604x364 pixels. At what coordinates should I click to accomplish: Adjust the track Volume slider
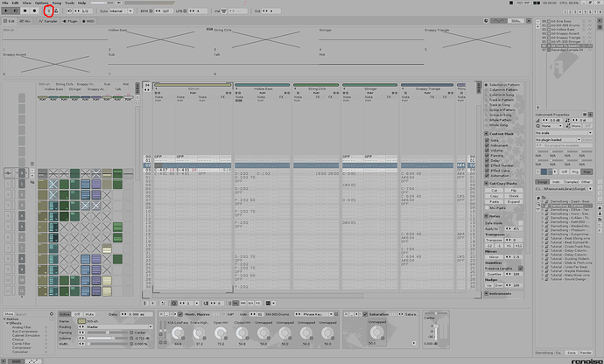tap(108, 339)
